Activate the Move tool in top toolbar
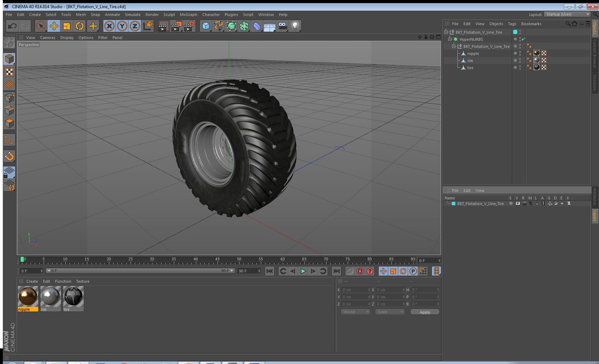The image size is (599, 364). point(54,26)
